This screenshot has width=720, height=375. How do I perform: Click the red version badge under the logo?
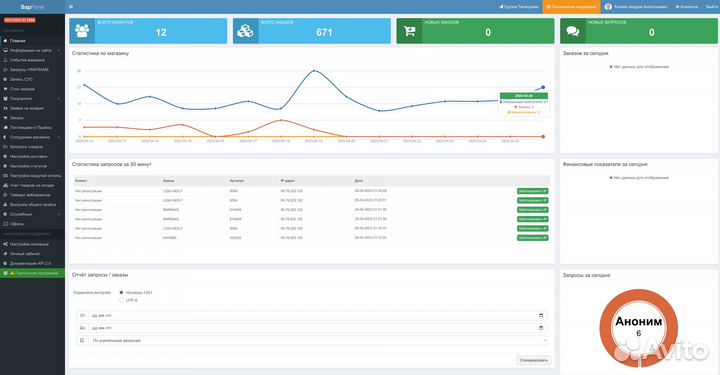(x=20, y=20)
